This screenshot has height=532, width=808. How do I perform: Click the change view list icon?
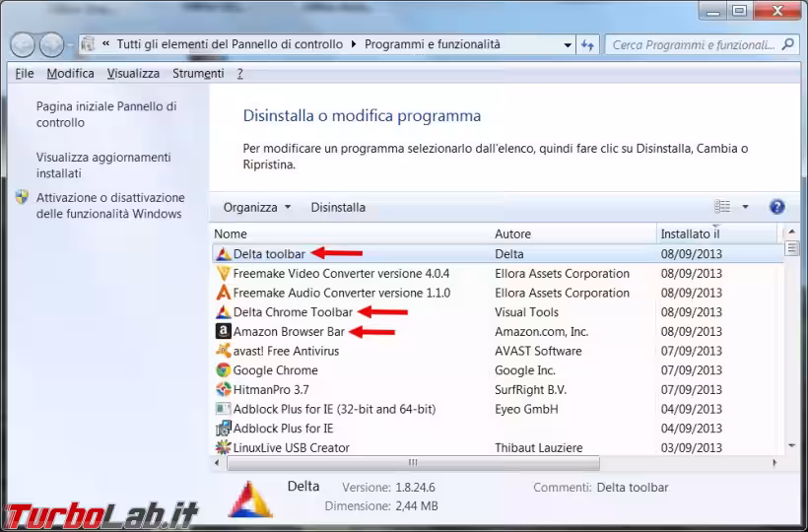click(x=722, y=207)
